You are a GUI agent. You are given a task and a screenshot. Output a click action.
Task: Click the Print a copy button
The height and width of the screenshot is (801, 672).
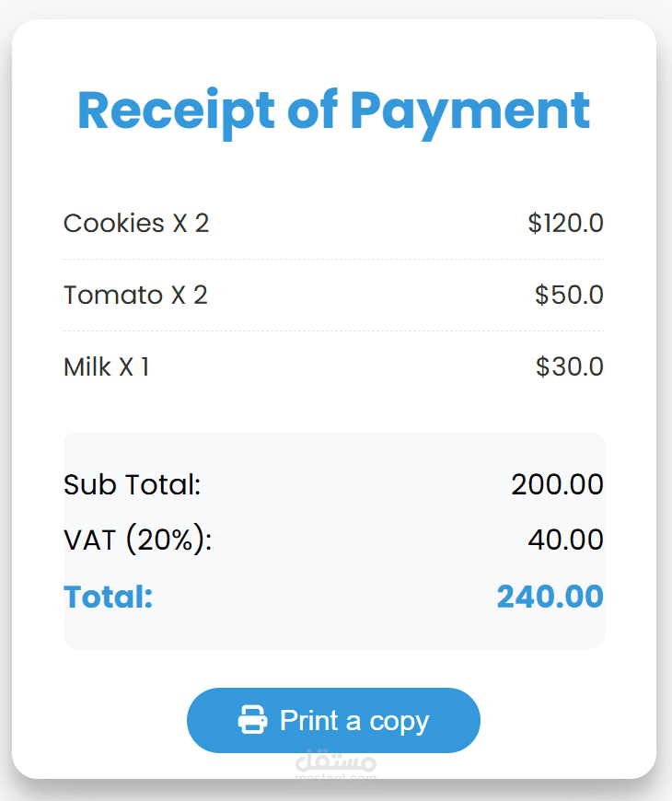[333, 720]
